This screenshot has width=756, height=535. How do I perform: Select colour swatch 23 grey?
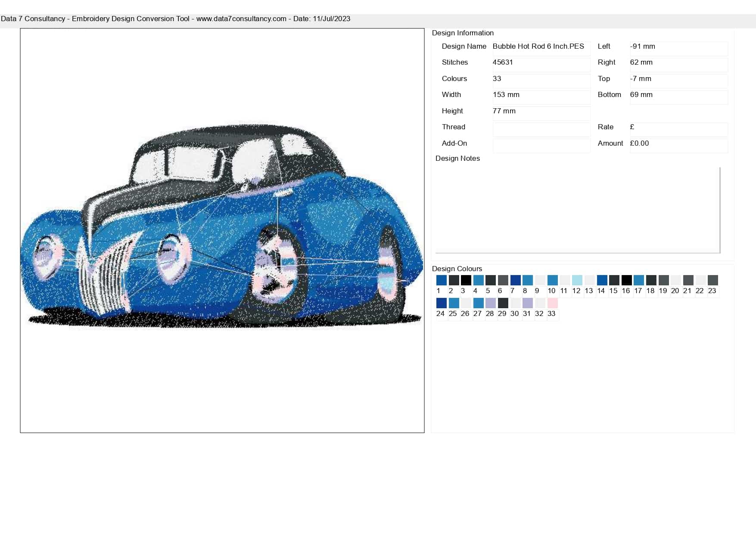coord(713,280)
